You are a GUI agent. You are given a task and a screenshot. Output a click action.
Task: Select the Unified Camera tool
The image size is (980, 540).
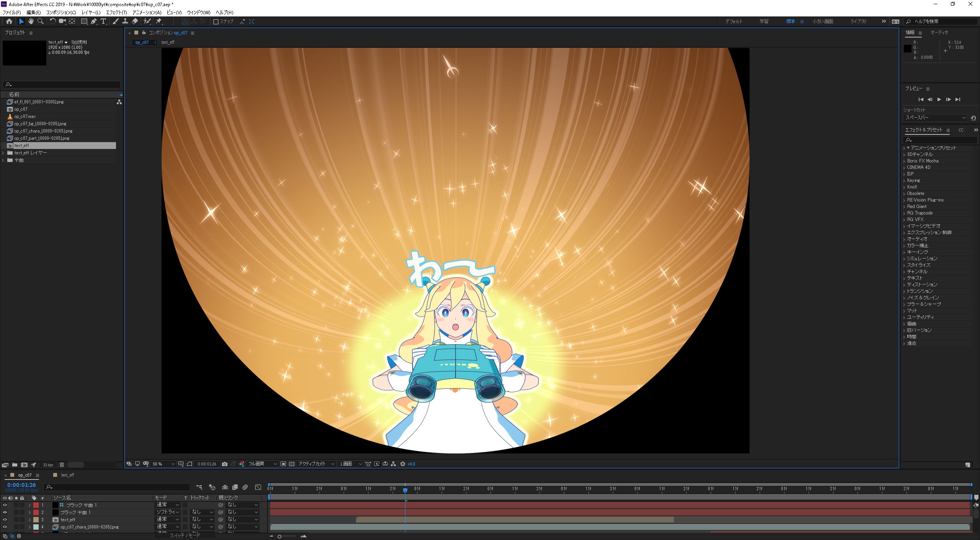[62, 21]
